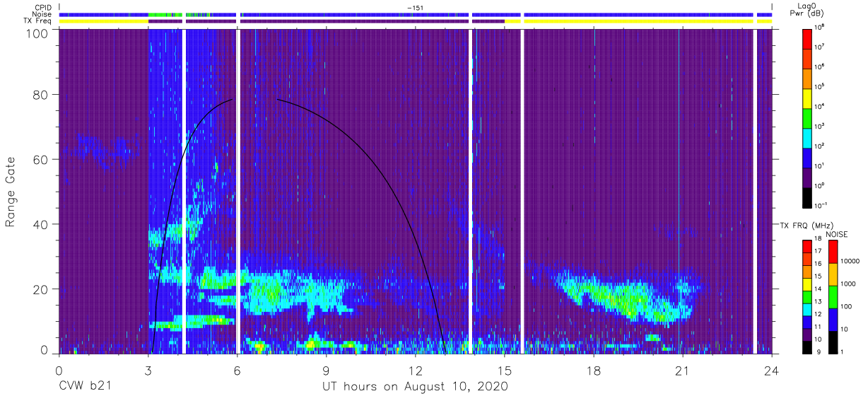
Task: Click the 'Range Gate' y-axis title
Action: click(11, 192)
